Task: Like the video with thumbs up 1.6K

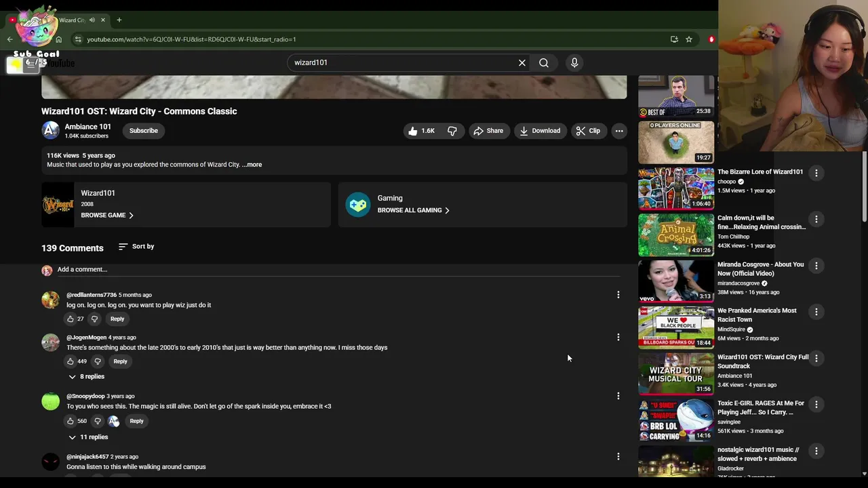Action: 421,131
